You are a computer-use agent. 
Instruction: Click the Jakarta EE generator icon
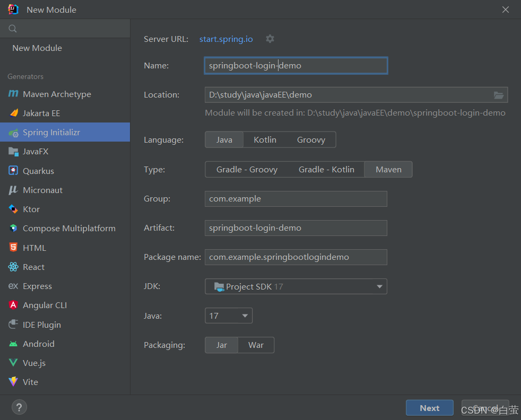[x=14, y=113]
